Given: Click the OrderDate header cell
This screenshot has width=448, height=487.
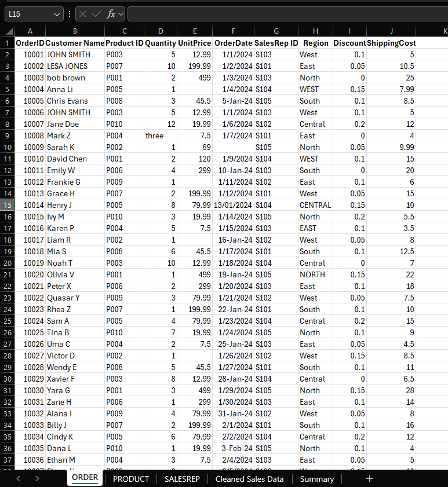Looking at the screenshot, I should click(233, 43).
